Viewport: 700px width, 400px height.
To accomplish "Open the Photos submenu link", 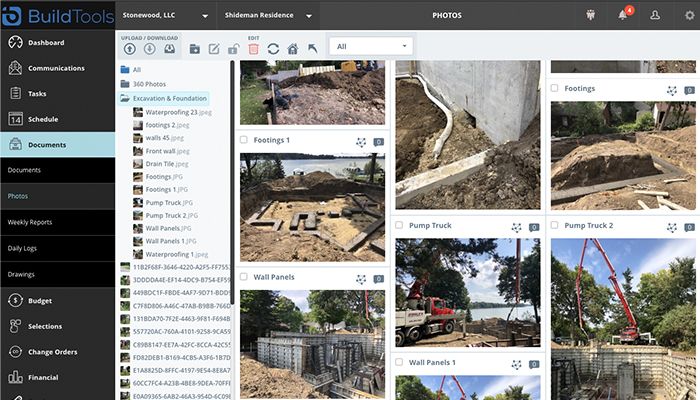I will pos(58,196).
